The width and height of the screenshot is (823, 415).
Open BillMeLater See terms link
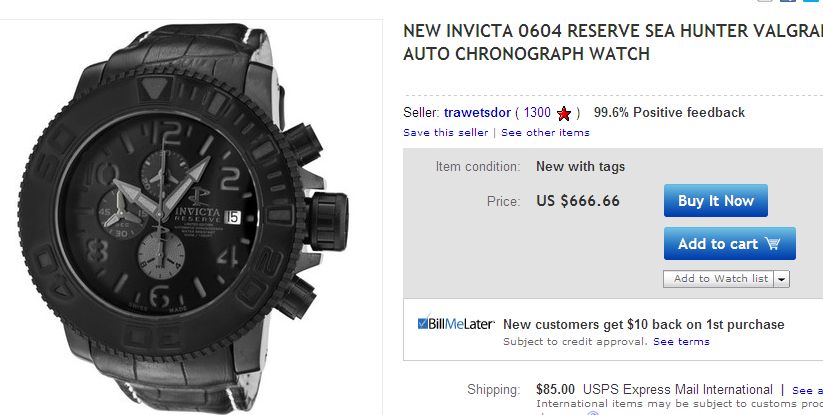(x=681, y=341)
